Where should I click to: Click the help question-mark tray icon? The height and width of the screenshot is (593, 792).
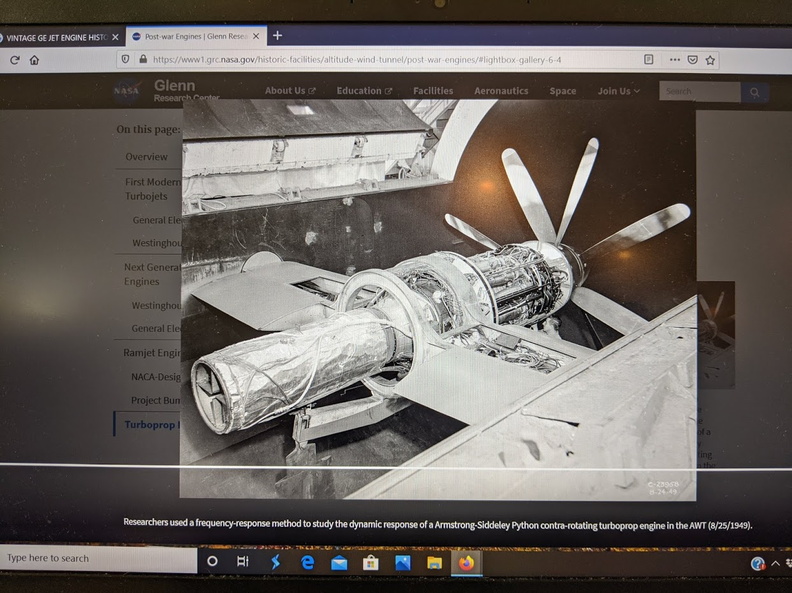(757, 564)
